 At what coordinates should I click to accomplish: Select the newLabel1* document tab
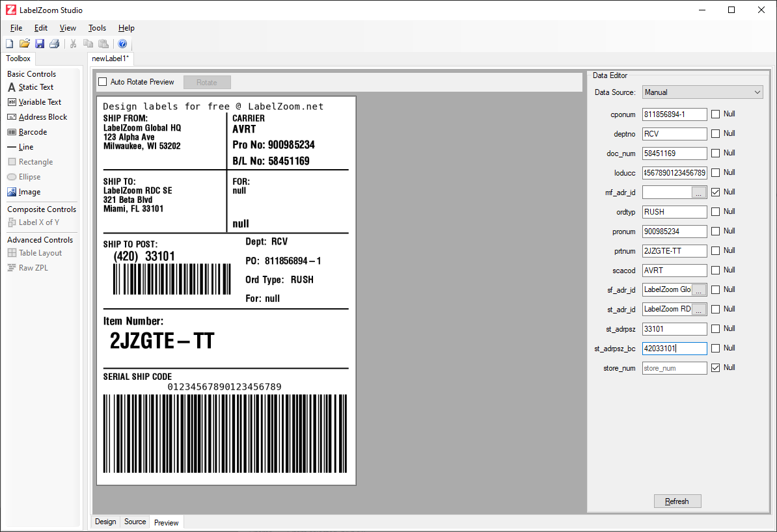pyautogui.click(x=110, y=59)
